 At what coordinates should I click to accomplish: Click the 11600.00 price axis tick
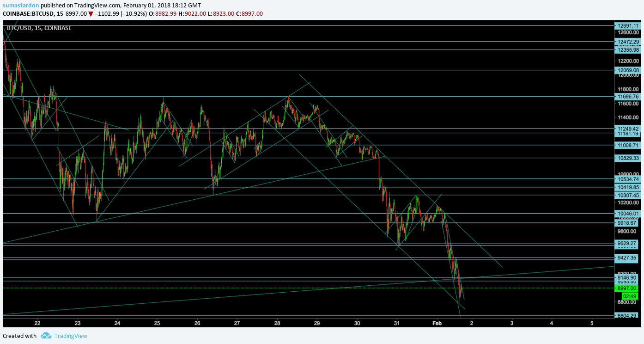point(628,104)
